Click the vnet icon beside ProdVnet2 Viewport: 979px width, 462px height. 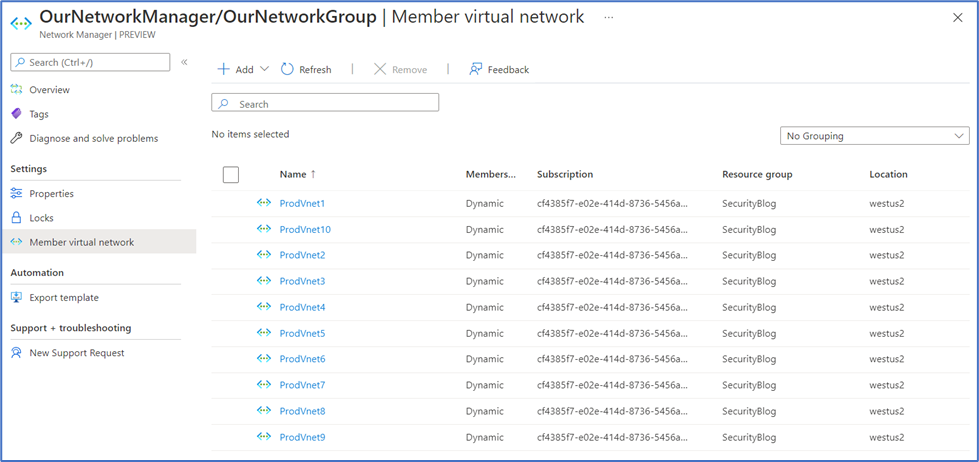263,255
